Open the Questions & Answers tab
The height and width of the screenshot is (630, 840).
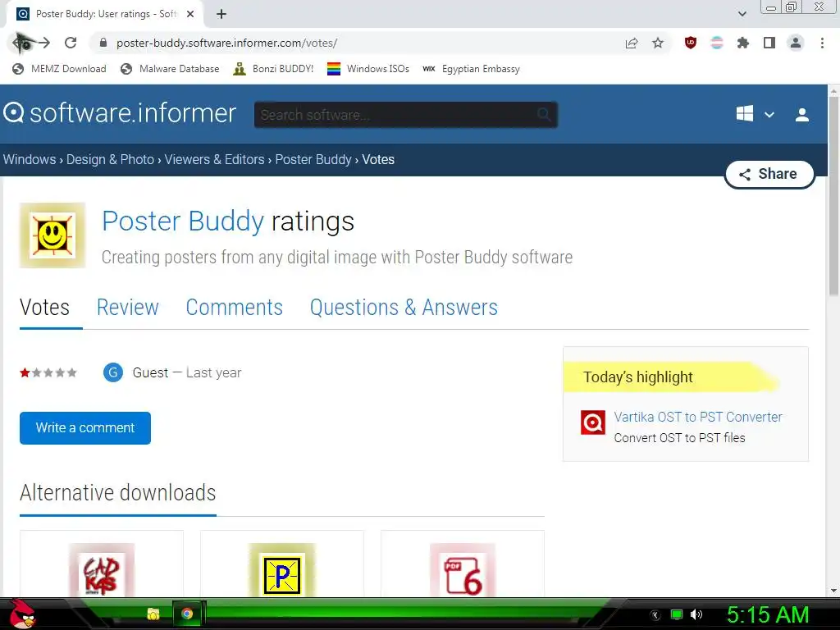[x=404, y=308]
